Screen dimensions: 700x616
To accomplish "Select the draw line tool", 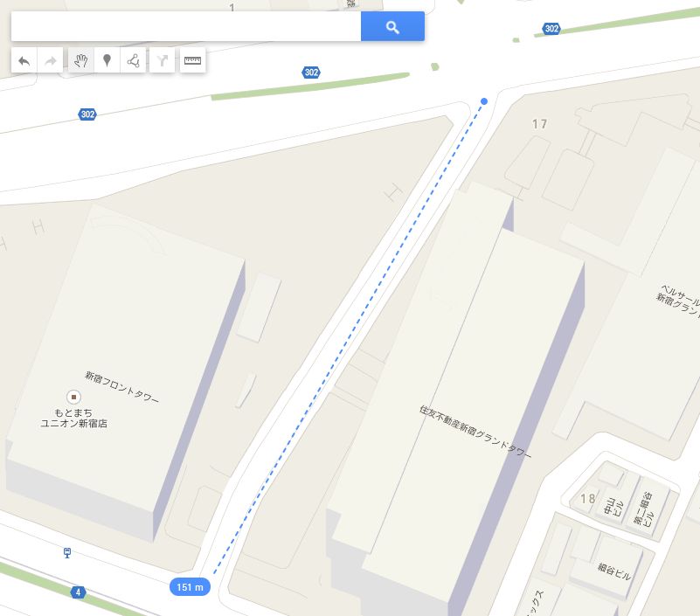I will coord(133,60).
